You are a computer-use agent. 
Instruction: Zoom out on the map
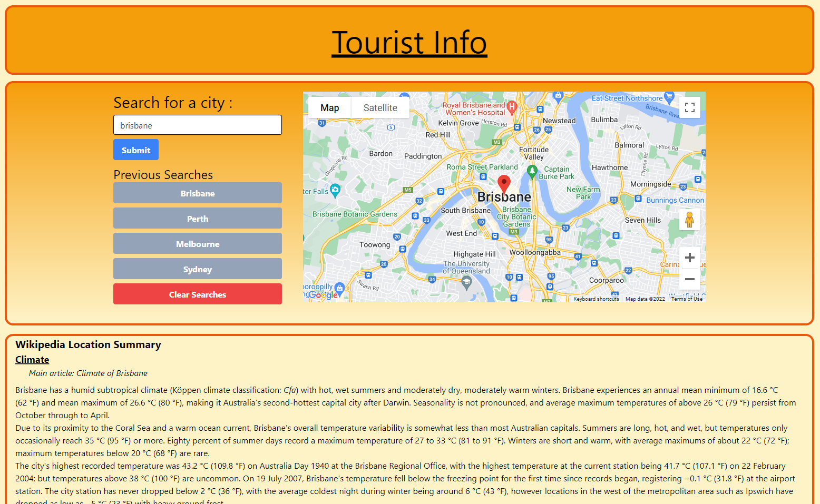tap(689, 279)
